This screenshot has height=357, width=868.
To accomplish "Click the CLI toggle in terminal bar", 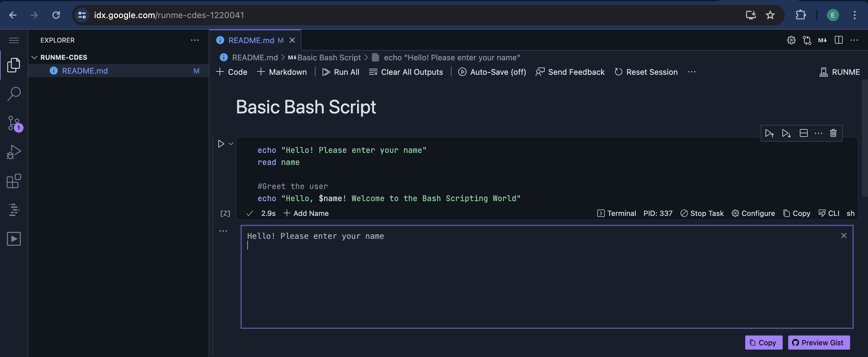I will click(829, 213).
